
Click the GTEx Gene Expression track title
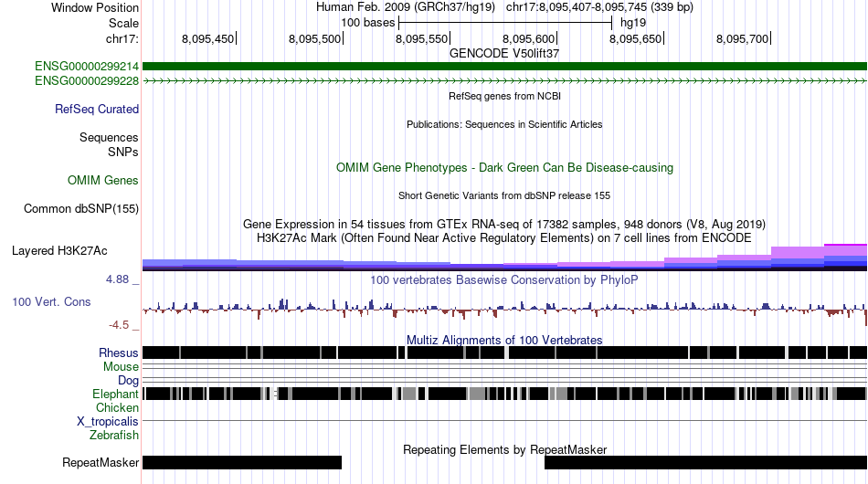[504, 224]
